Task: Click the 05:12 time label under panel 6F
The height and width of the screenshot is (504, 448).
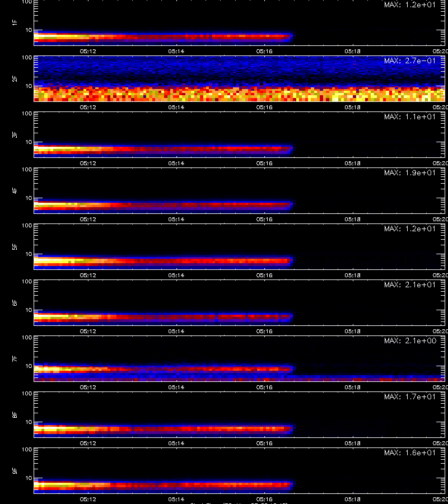Action: click(88, 331)
